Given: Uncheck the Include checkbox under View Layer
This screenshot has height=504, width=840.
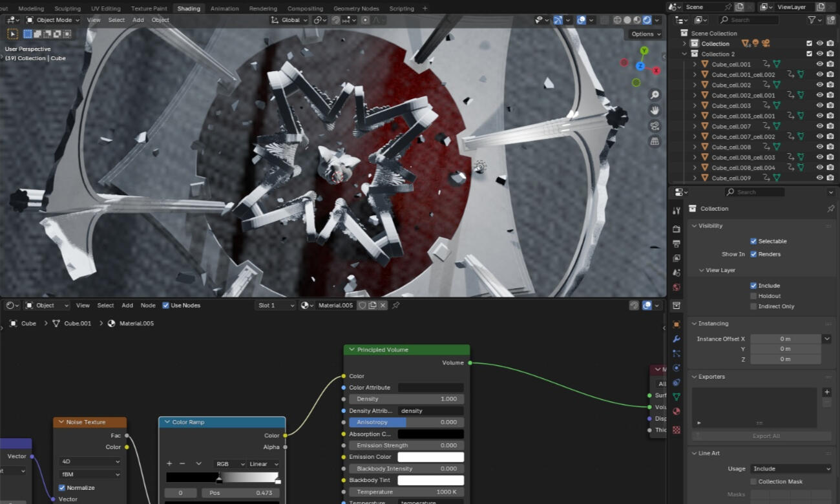Looking at the screenshot, I should [x=753, y=286].
